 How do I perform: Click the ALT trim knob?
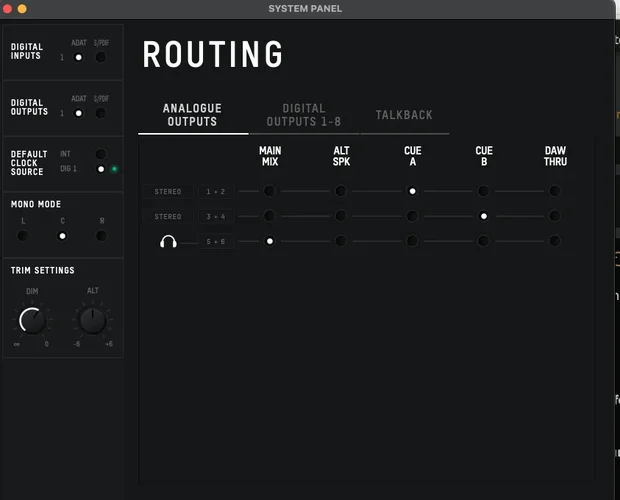(93, 321)
